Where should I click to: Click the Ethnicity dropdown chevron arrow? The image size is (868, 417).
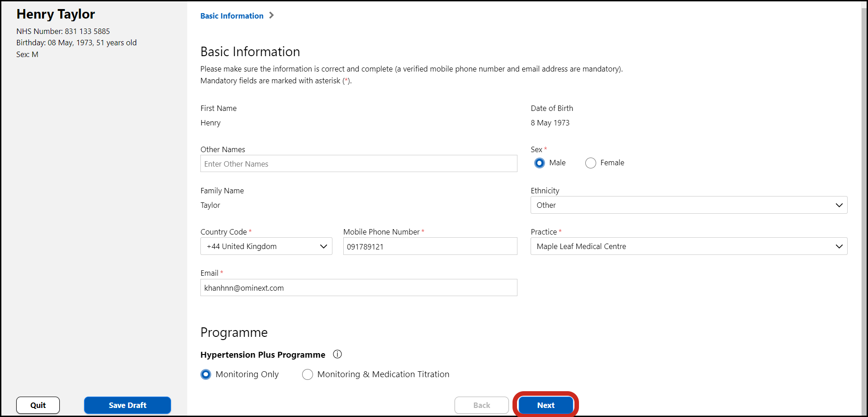click(839, 205)
